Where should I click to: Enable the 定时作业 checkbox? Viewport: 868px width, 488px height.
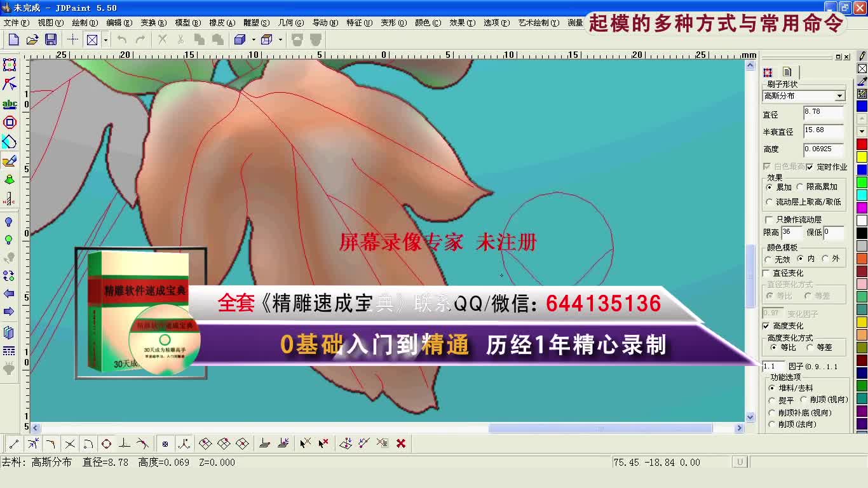810,166
